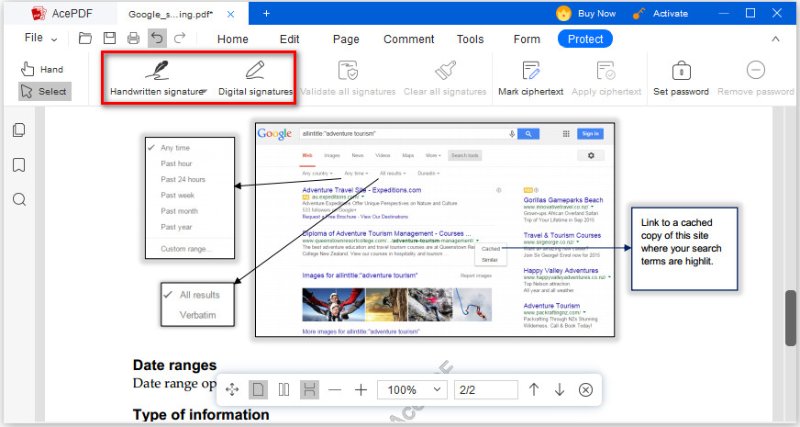Click the Set password lock icon
Screen dimensions: 800x427
tap(681, 71)
